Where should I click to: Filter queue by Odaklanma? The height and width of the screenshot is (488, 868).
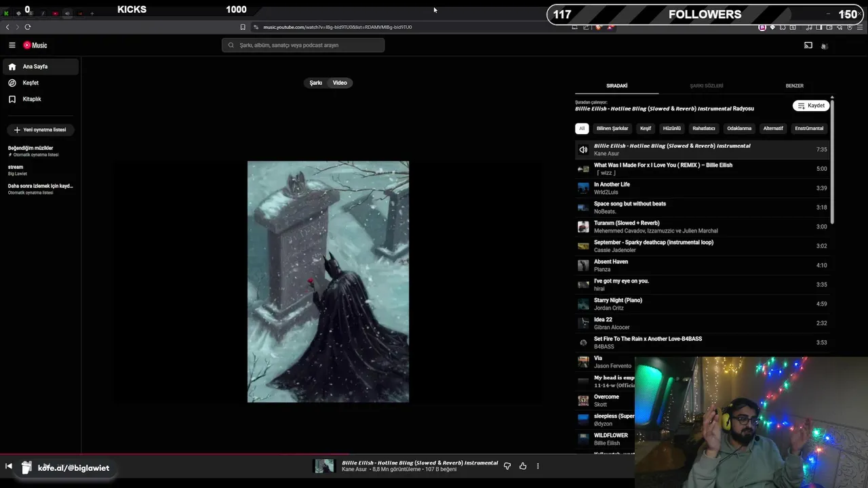(739, 128)
